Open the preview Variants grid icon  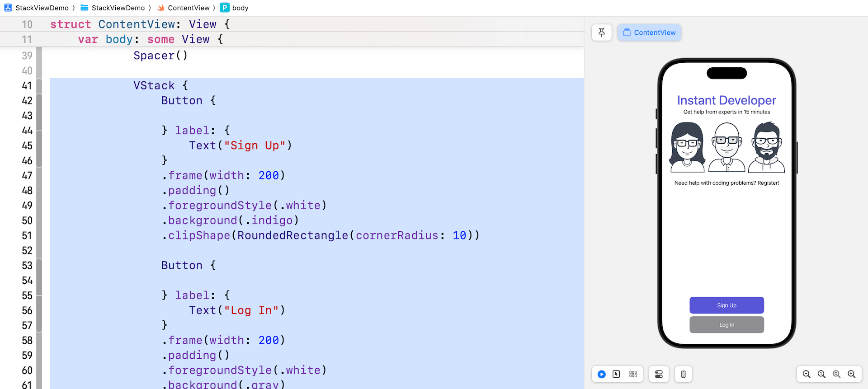pyautogui.click(x=633, y=374)
